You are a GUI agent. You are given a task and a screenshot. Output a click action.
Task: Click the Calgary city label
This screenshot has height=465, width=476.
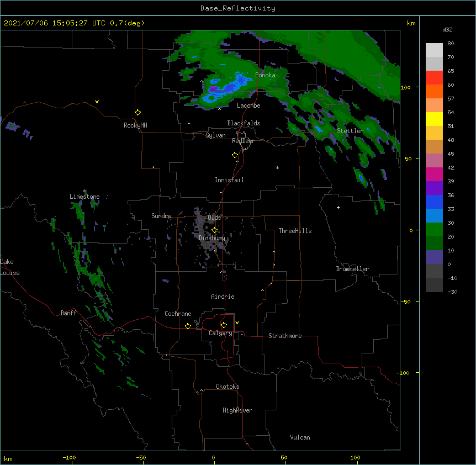pos(220,333)
